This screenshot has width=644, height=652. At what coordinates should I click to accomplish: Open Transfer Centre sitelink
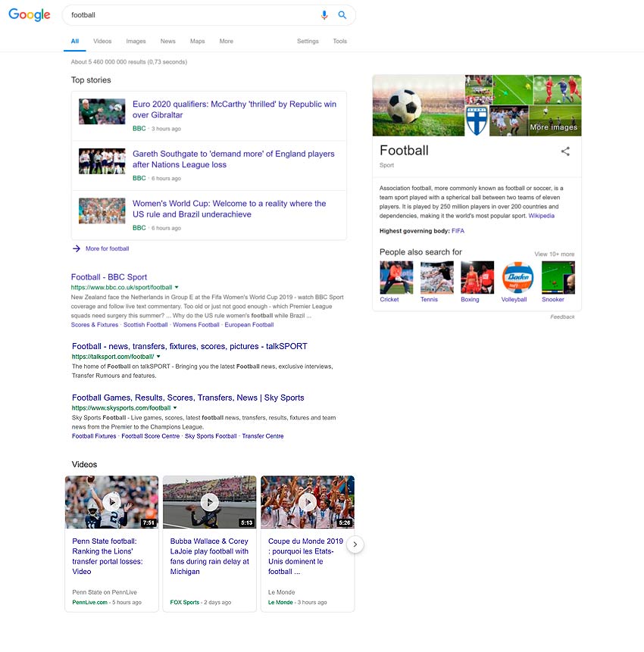[x=263, y=436]
